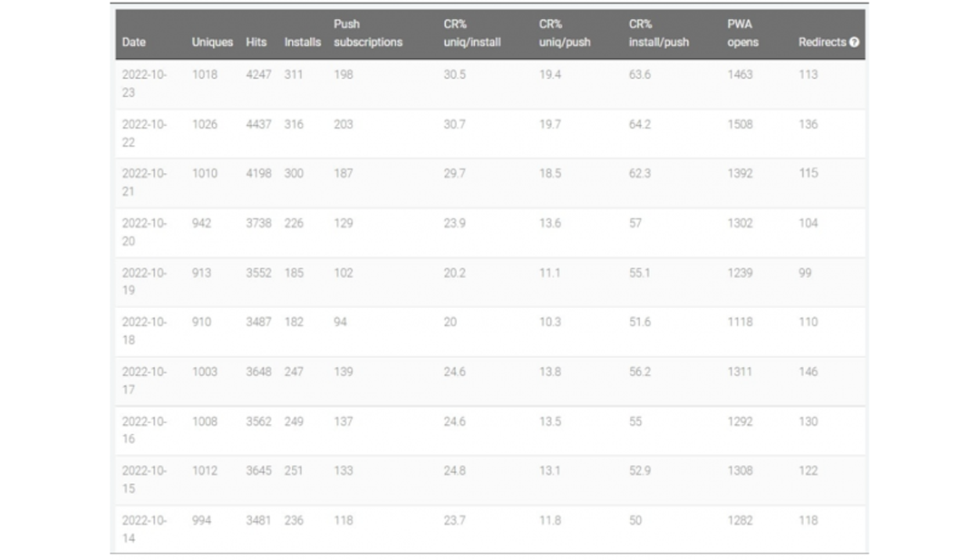Sort by Push subscriptions column header
Image resolution: width=979 pixels, height=560 pixels.
(367, 34)
